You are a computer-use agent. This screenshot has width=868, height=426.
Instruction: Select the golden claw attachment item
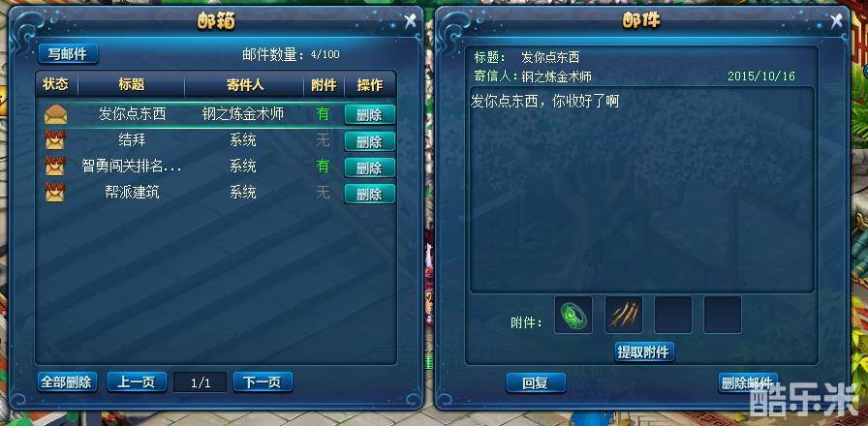point(623,315)
